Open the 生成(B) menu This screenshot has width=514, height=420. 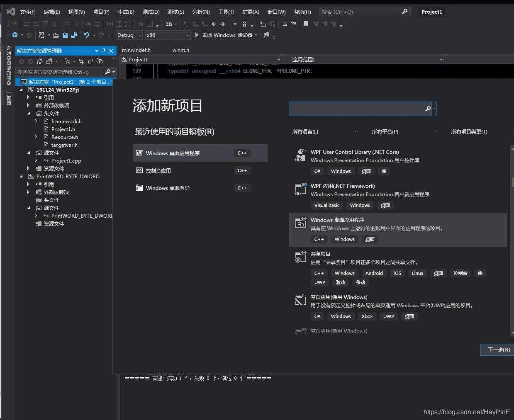(126, 12)
